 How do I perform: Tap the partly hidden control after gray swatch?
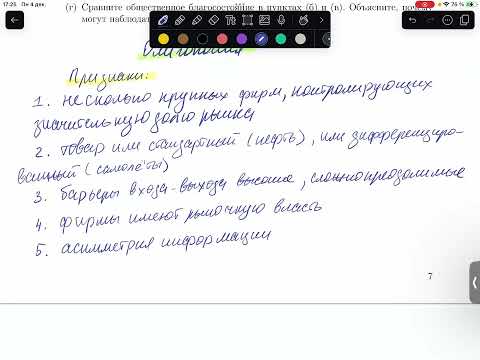point(326,39)
